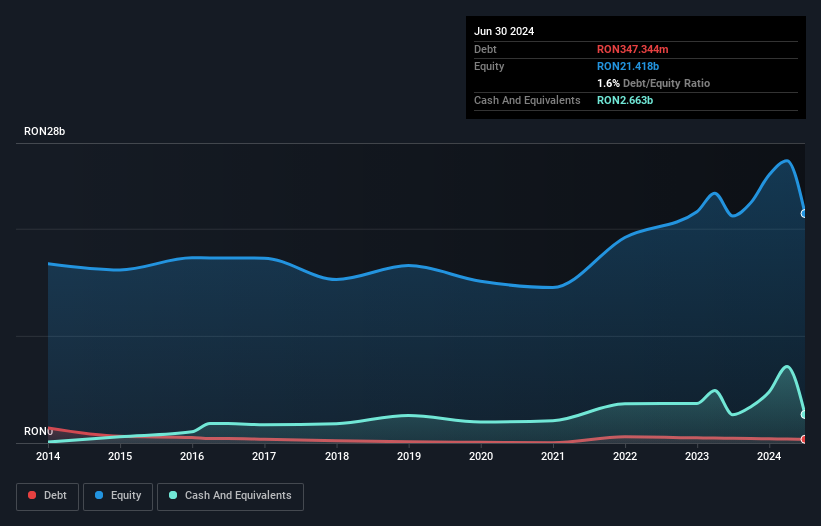
Task: Select the 2024 x-axis label
Action: 769,456
